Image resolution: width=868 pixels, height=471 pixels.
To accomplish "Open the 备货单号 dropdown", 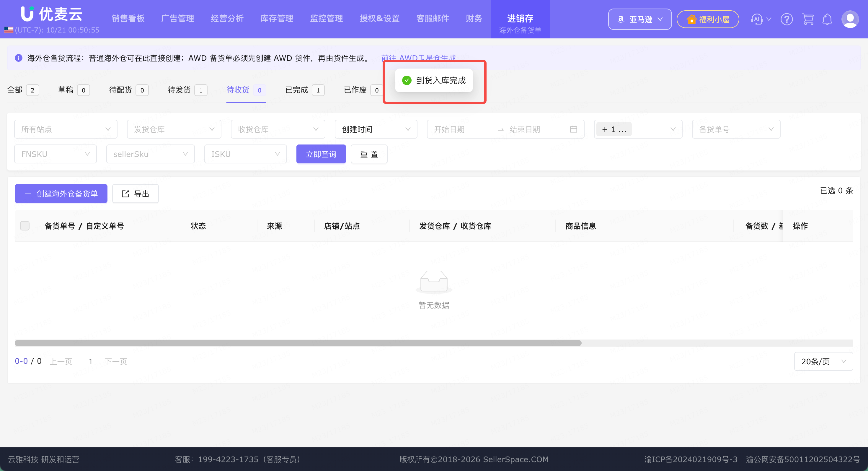I will point(736,129).
